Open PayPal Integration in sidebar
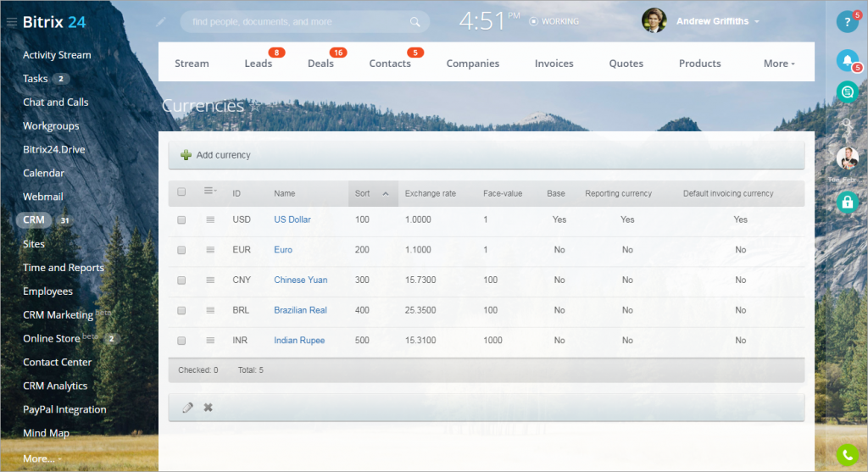 (64, 410)
